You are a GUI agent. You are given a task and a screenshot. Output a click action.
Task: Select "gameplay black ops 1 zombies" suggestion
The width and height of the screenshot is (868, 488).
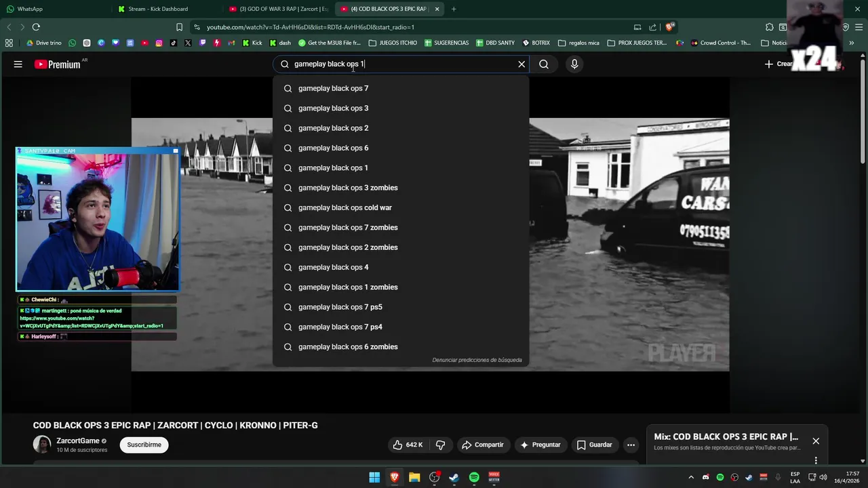click(x=401, y=287)
